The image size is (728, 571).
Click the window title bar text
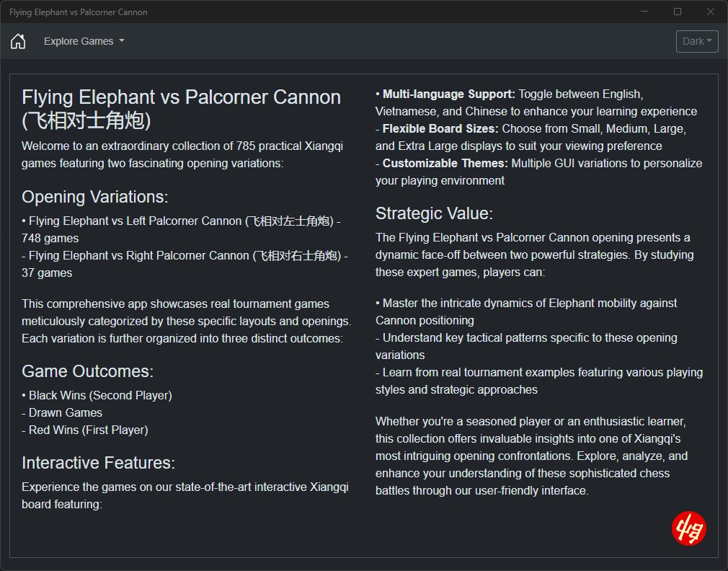point(79,12)
